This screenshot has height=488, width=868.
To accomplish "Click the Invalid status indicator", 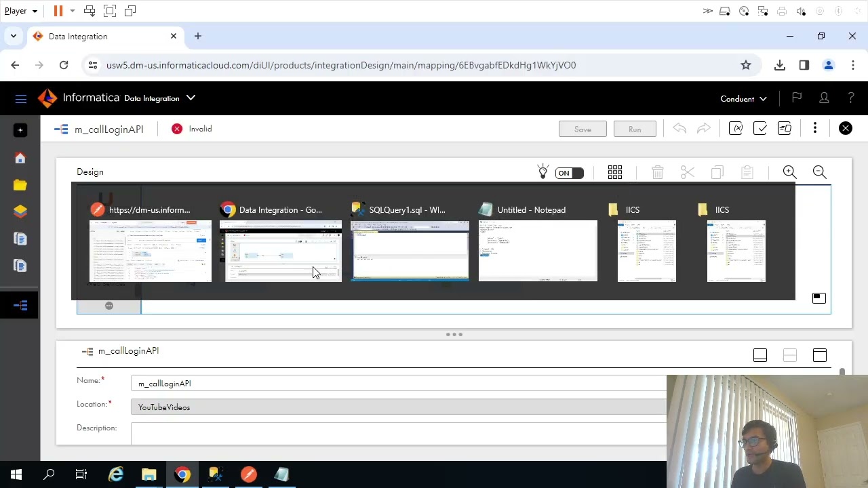I will pos(192,129).
